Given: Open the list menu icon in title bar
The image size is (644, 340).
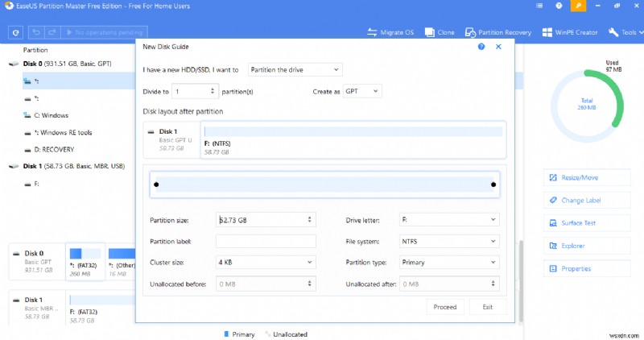Looking at the screenshot, I should (x=539, y=6).
